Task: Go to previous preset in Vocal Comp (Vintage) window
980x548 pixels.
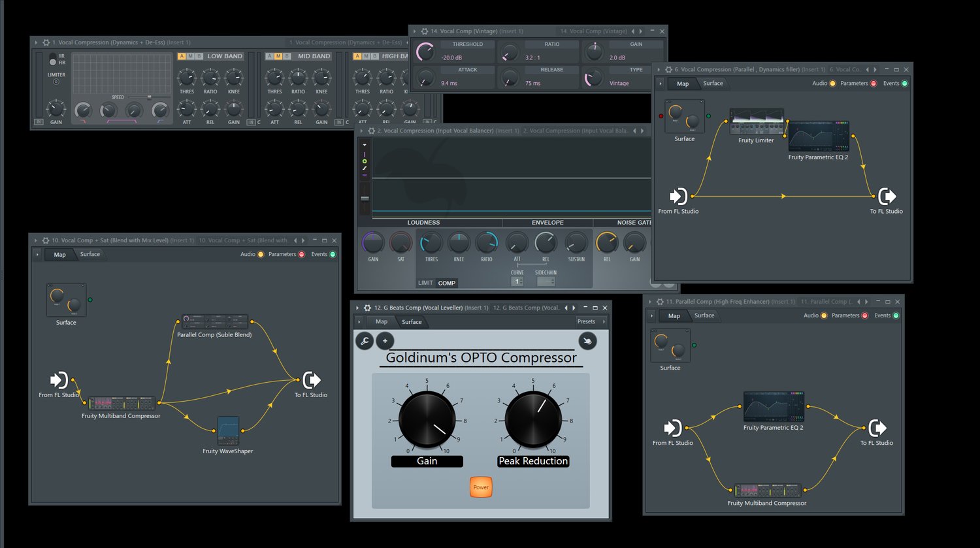Action: pos(632,31)
